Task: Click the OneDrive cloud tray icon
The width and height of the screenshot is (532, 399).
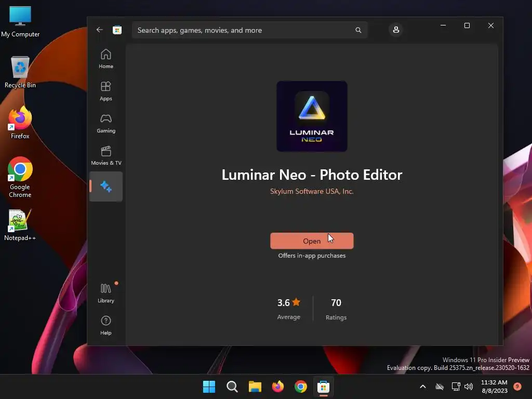Action: click(440, 387)
